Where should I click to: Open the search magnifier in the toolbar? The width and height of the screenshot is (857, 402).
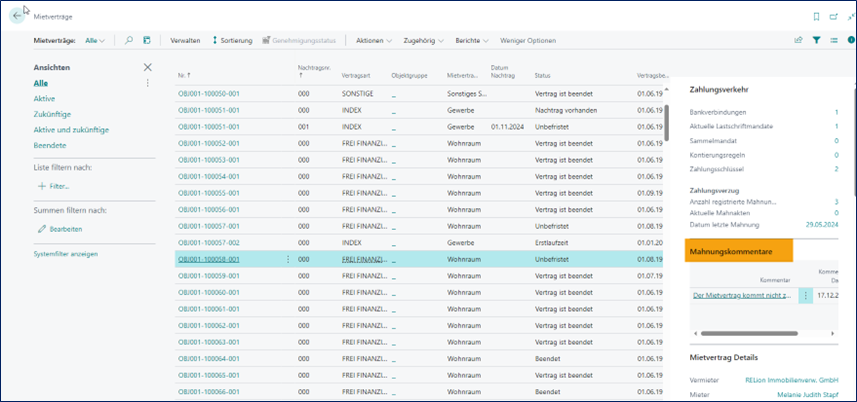point(129,40)
